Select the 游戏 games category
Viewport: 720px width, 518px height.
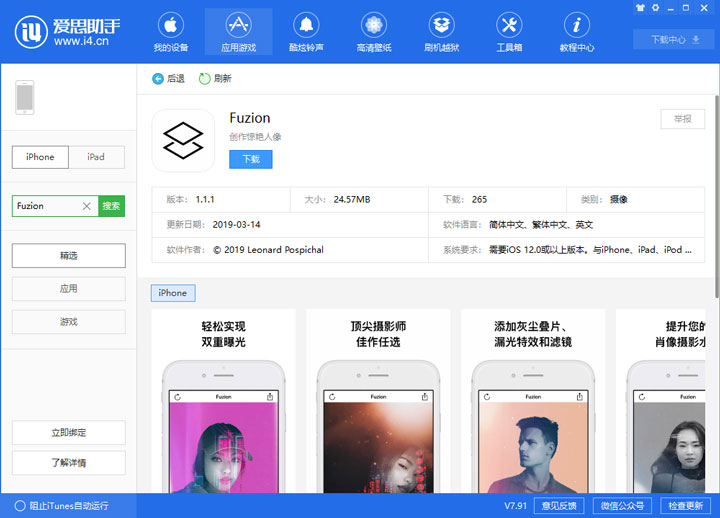tap(68, 322)
